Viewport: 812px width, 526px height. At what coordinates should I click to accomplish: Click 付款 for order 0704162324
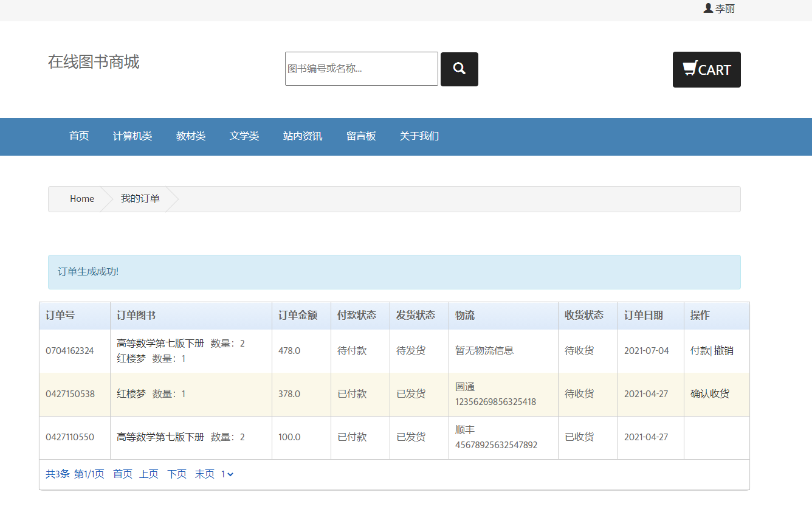pos(700,350)
